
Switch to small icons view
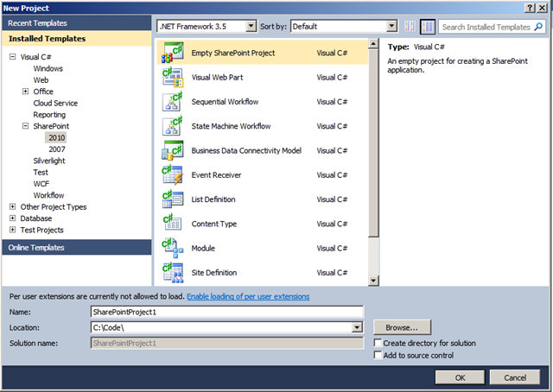[410, 27]
